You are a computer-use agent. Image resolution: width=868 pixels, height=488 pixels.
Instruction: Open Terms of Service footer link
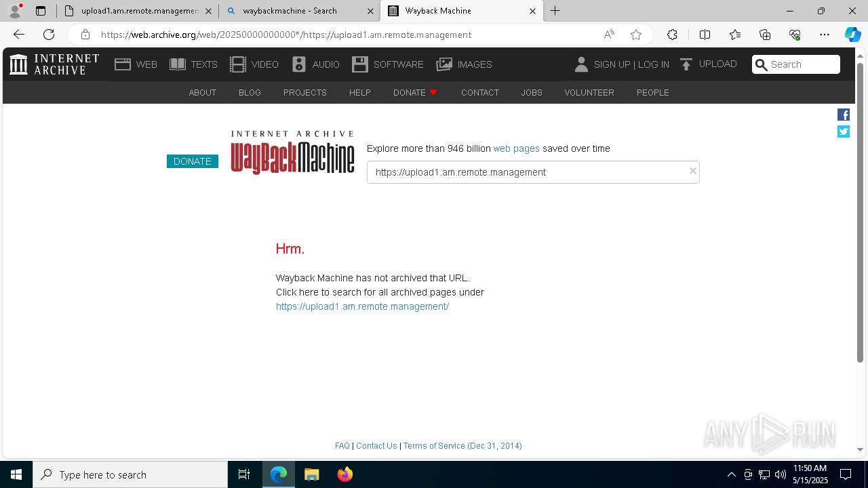point(462,445)
